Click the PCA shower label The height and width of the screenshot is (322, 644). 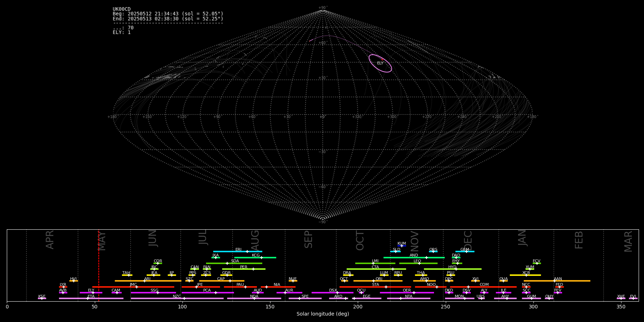pyautogui.click(x=207, y=291)
